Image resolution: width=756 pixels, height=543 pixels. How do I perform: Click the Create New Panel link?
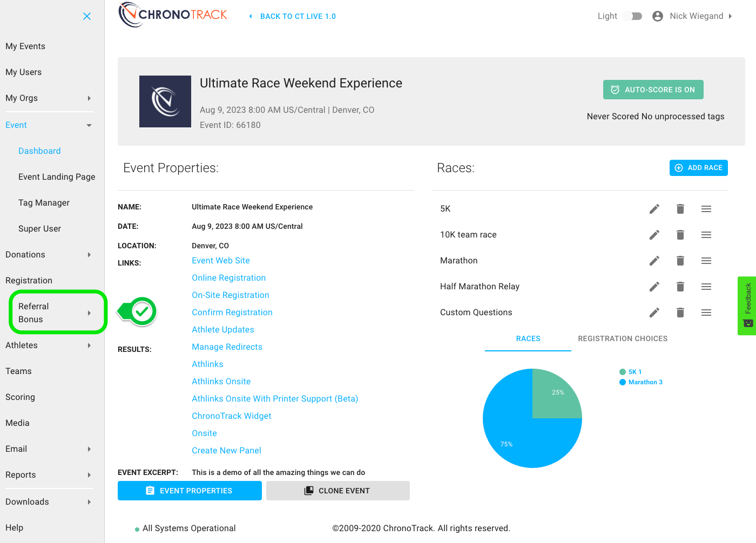coord(227,451)
